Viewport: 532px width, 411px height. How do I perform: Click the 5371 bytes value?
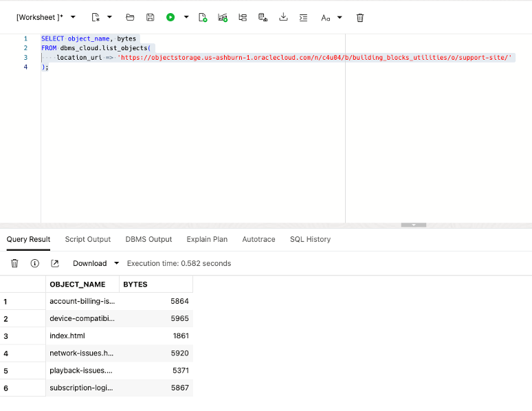coord(181,370)
